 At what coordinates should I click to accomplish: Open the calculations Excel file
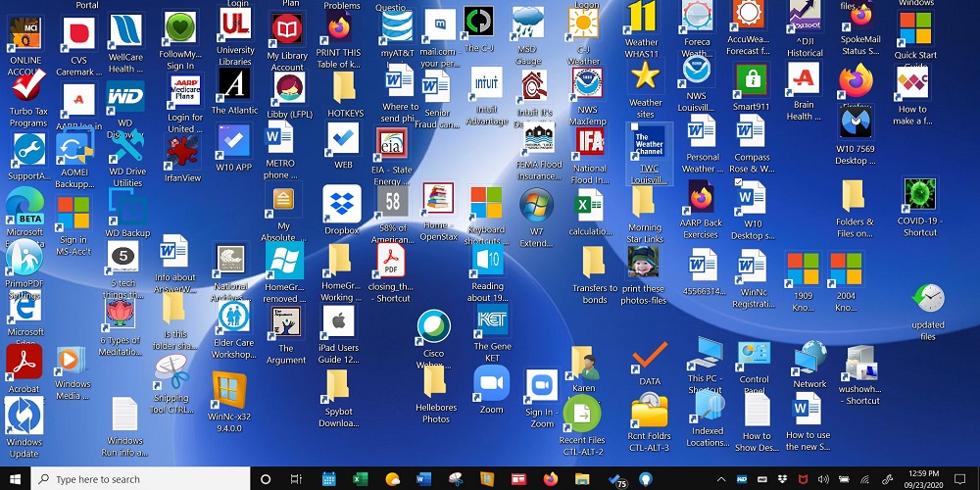click(x=589, y=205)
